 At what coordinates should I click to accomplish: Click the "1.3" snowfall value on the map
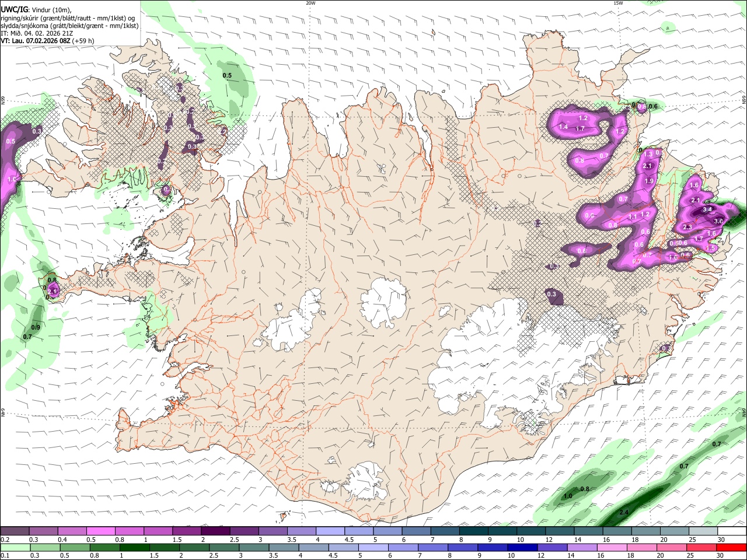point(648,154)
